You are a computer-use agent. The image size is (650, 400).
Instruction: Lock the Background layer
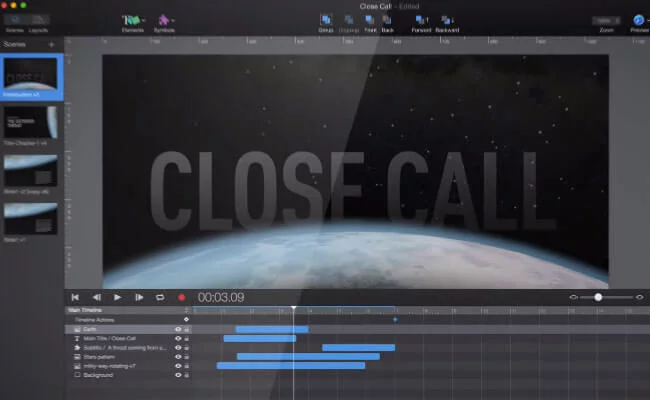tap(187, 375)
